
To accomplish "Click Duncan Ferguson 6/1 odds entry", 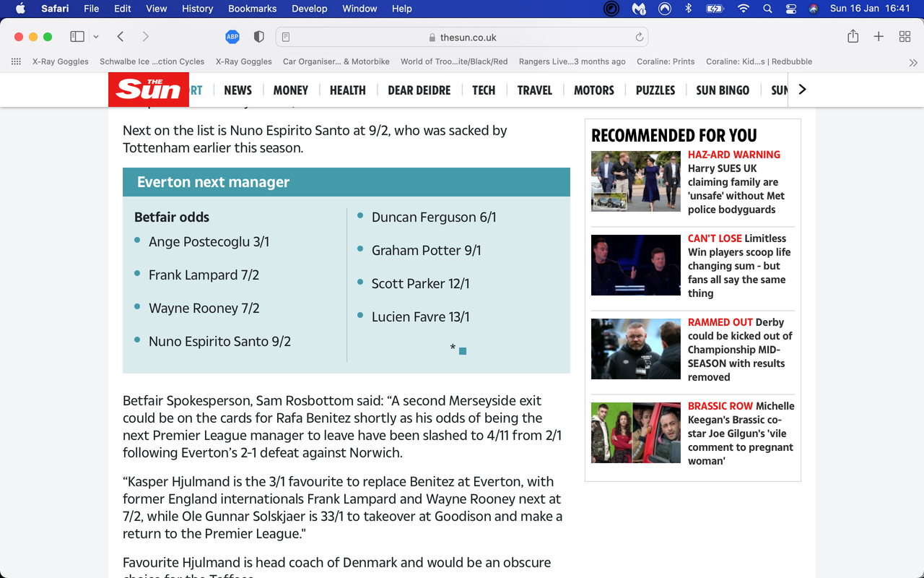I will [434, 217].
